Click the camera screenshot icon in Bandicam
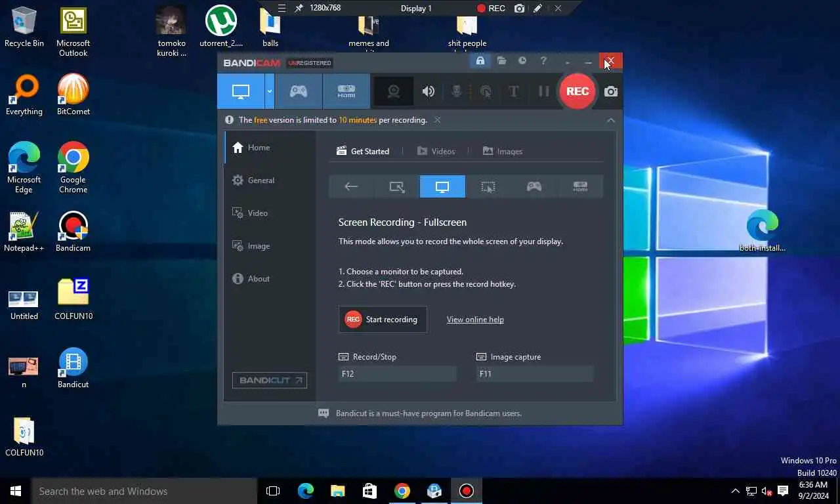 coord(611,91)
